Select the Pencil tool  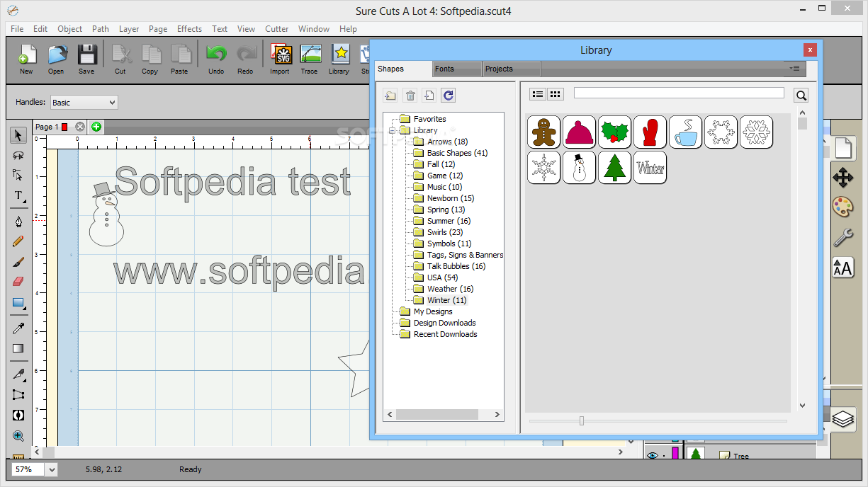(18, 241)
